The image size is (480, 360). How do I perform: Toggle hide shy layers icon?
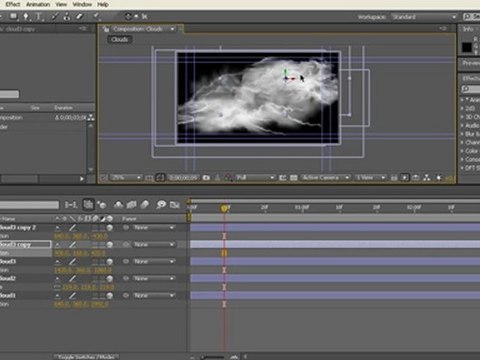click(119, 205)
